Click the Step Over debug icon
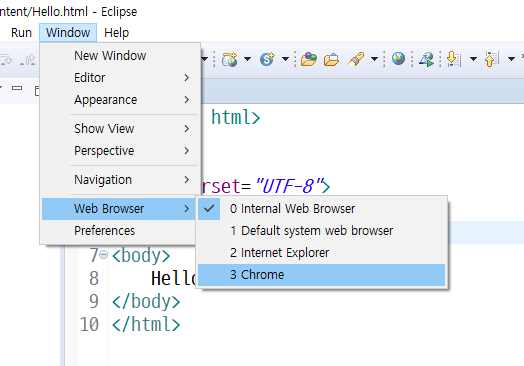The height and width of the screenshot is (366, 524). coord(6,60)
